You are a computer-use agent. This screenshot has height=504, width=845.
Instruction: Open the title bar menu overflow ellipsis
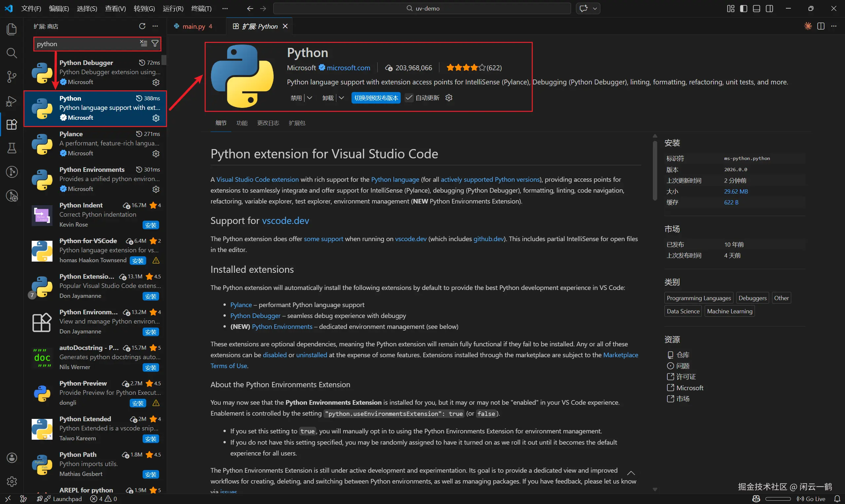tap(225, 9)
